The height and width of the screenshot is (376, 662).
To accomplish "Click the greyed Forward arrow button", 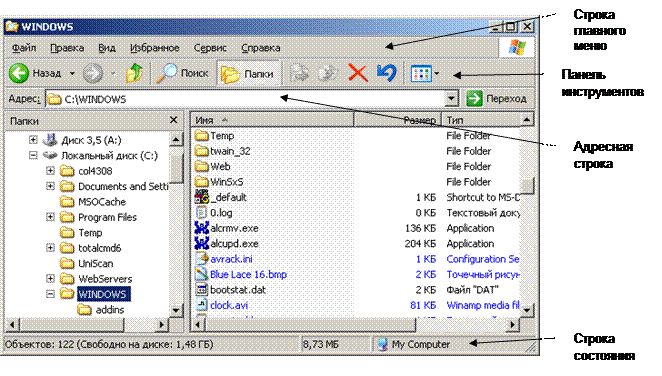I will (x=92, y=73).
